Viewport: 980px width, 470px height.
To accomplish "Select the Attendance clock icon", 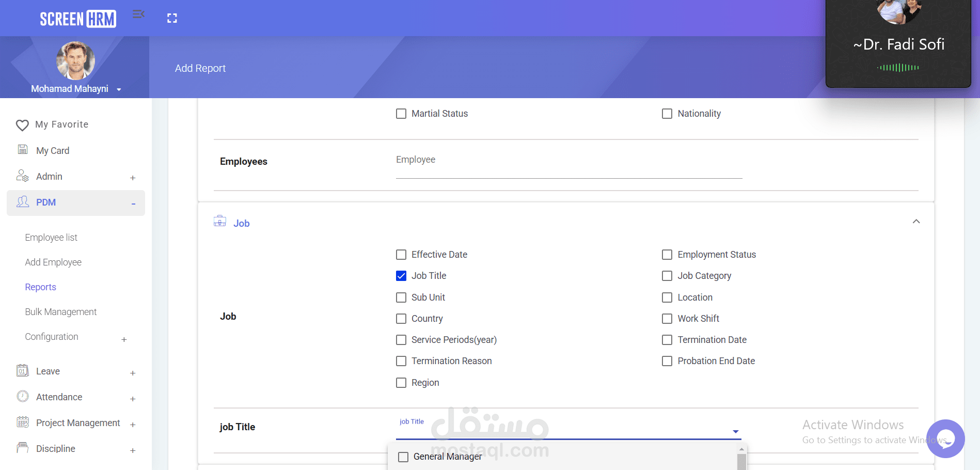I will (x=22, y=396).
